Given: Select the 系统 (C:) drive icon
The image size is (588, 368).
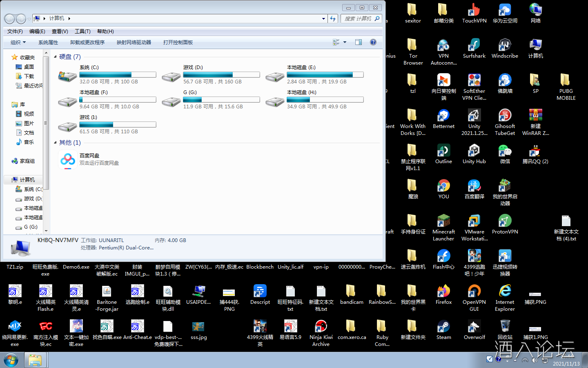Looking at the screenshot, I should tap(67, 76).
